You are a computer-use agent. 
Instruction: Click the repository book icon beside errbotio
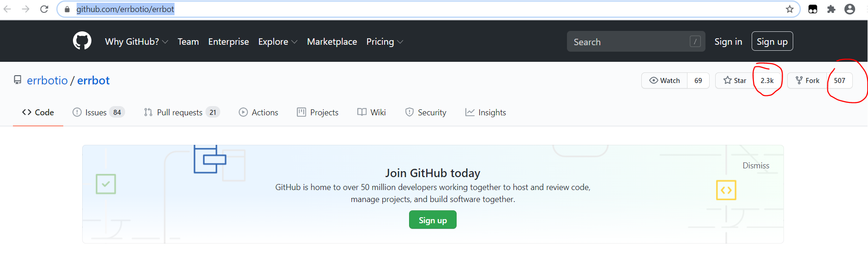pos(18,80)
